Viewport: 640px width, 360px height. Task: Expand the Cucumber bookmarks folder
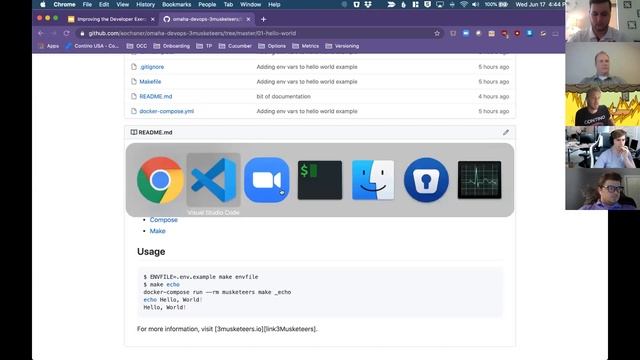235,46
